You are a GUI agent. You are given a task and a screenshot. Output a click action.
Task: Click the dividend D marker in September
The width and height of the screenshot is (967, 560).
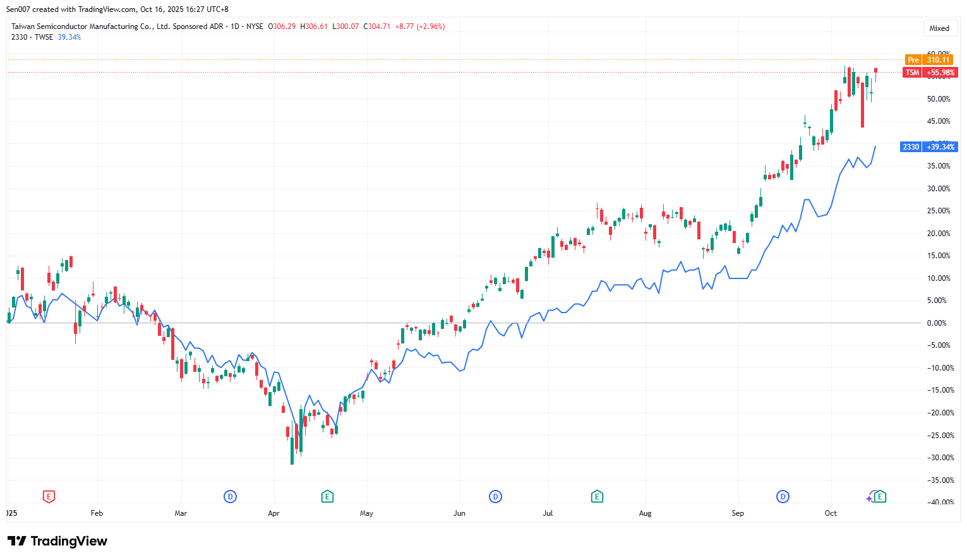tap(783, 497)
